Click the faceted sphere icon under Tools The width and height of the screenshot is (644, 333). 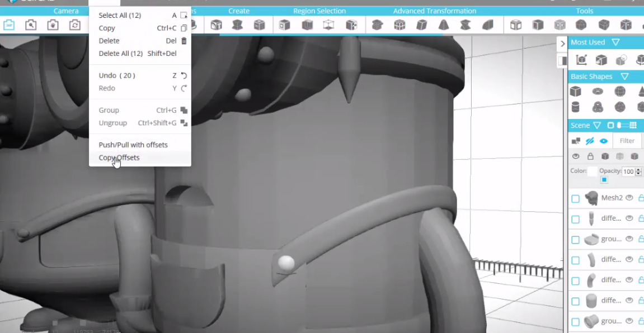[x=581, y=26]
